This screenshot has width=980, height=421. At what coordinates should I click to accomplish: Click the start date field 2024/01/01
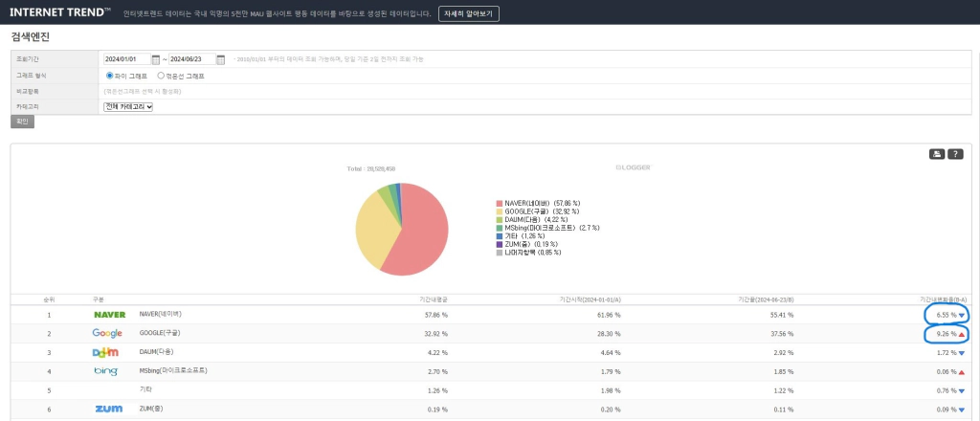pos(127,59)
